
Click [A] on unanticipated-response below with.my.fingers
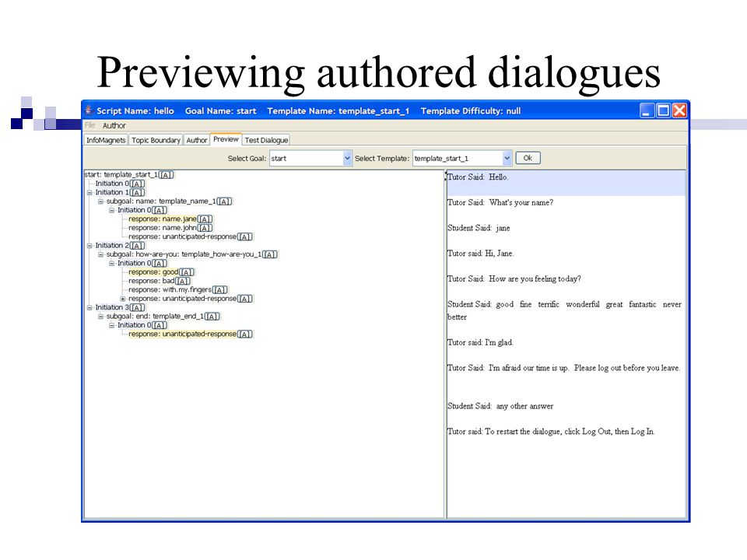pyautogui.click(x=245, y=299)
